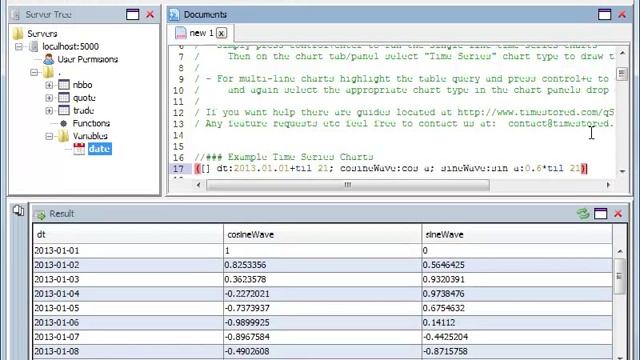
Task: Collapse the dot namespace folder node
Action: coord(34,73)
